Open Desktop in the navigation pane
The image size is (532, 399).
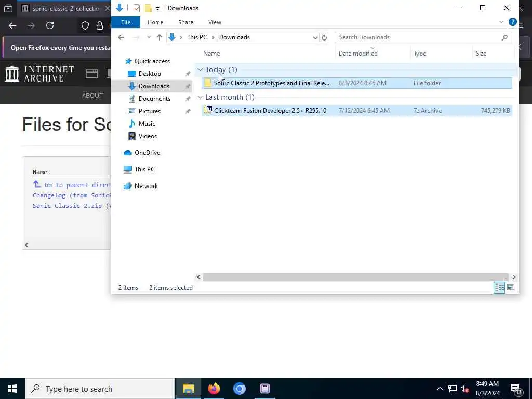point(150,74)
